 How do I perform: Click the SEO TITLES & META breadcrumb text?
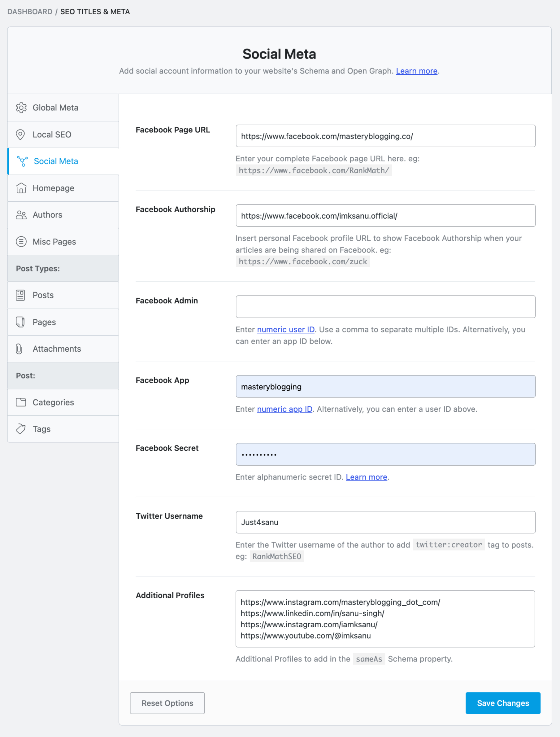point(95,12)
